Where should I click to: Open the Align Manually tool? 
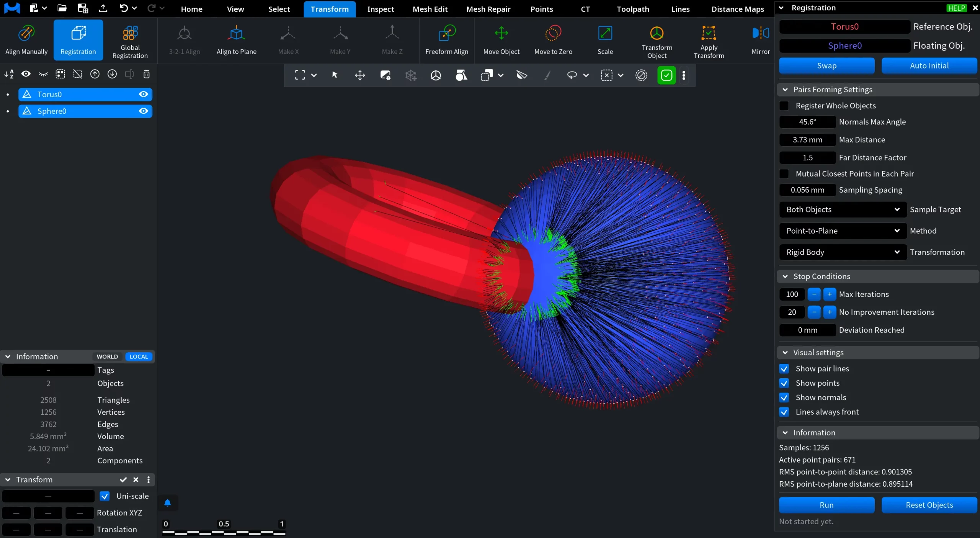(x=26, y=40)
